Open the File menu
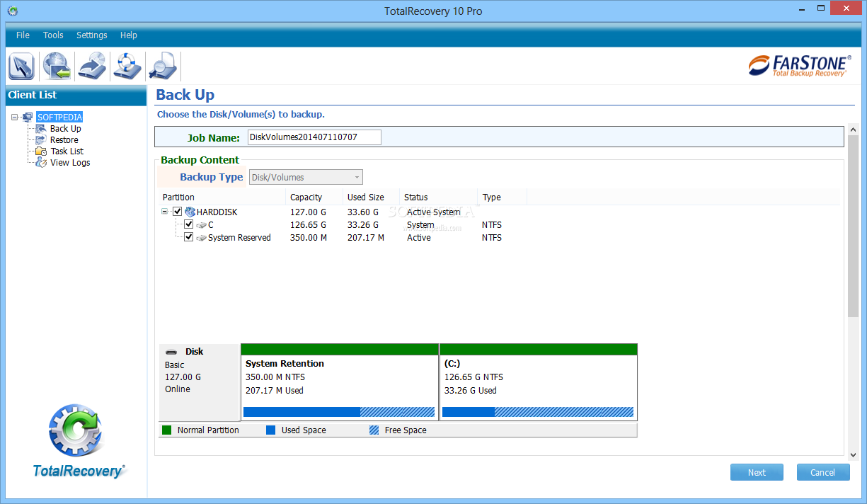Image resolution: width=867 pixels, height=504 pixels. [23, 35]
